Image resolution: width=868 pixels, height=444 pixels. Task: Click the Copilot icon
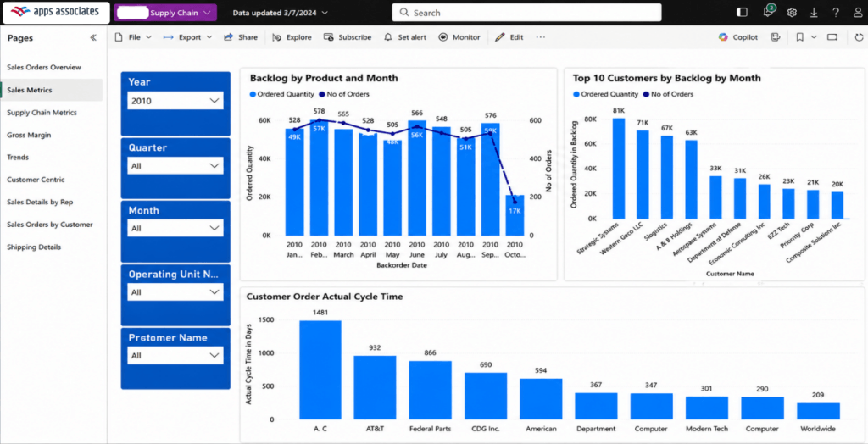723,37
